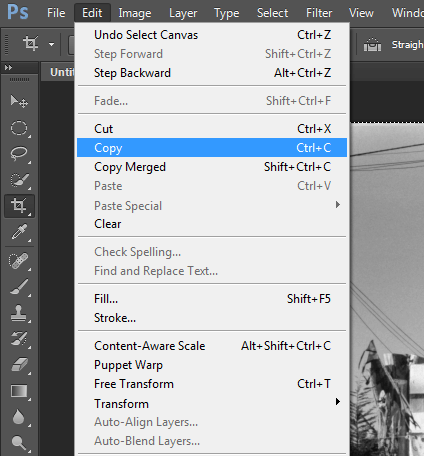Select the Move tool
Viewport: 424px width, 456px height.
pyautogui.click(x=19, y=101)
